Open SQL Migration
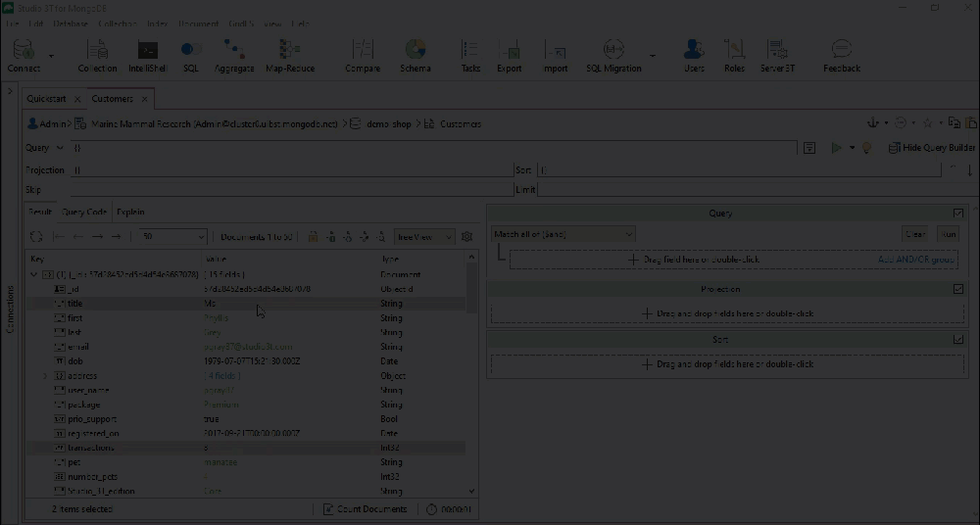Image resolution: width=980 pixels, height=525 pixels. point(613,56)
